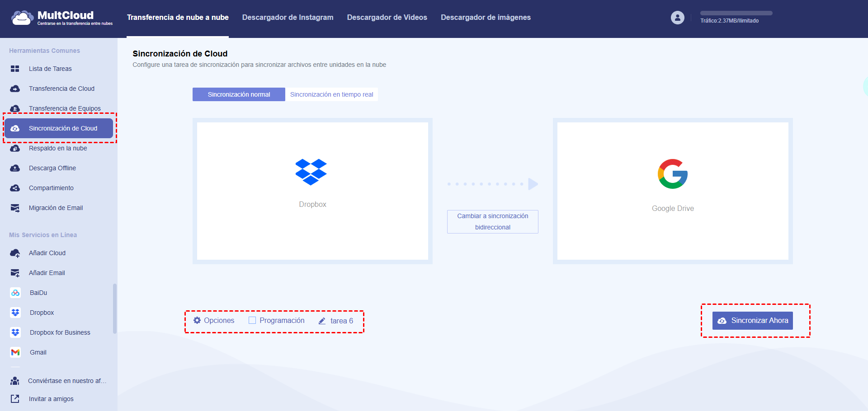Screen dimensions: 868x411
Task: Click the Descarga Offline cloud icon
Action: pyautogui.click(x=15, y=168)
